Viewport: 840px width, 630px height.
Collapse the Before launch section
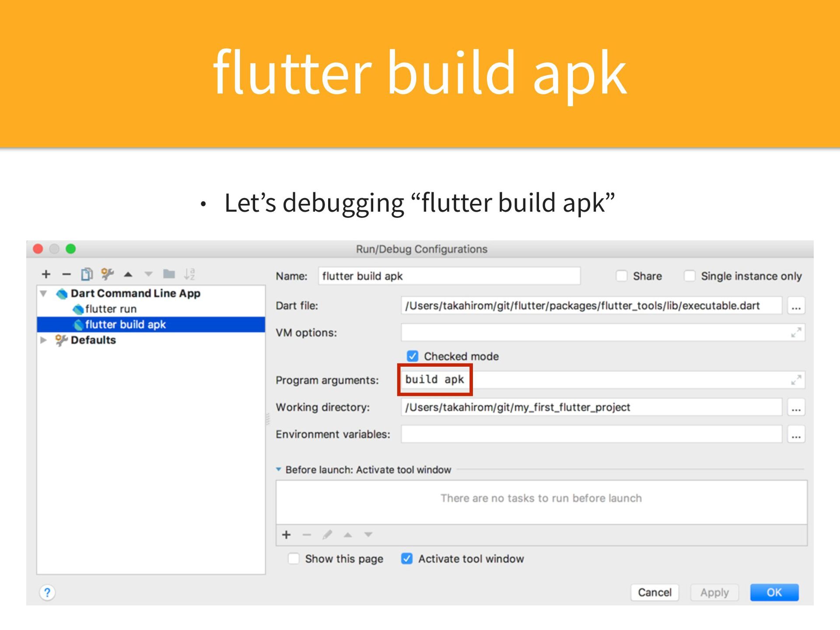279,469
